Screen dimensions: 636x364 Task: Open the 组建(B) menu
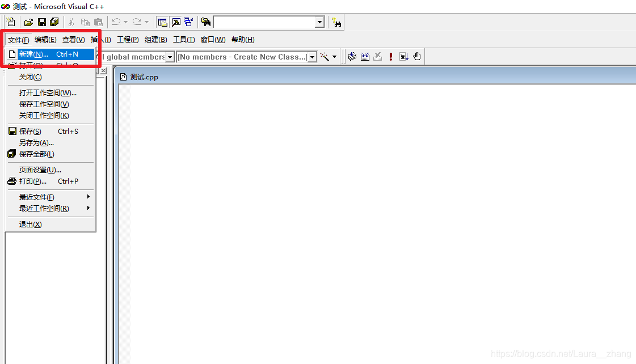point(156,39)
